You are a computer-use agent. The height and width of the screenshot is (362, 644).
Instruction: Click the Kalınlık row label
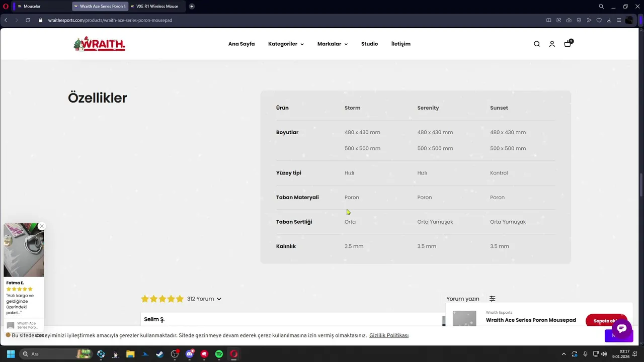286,246
